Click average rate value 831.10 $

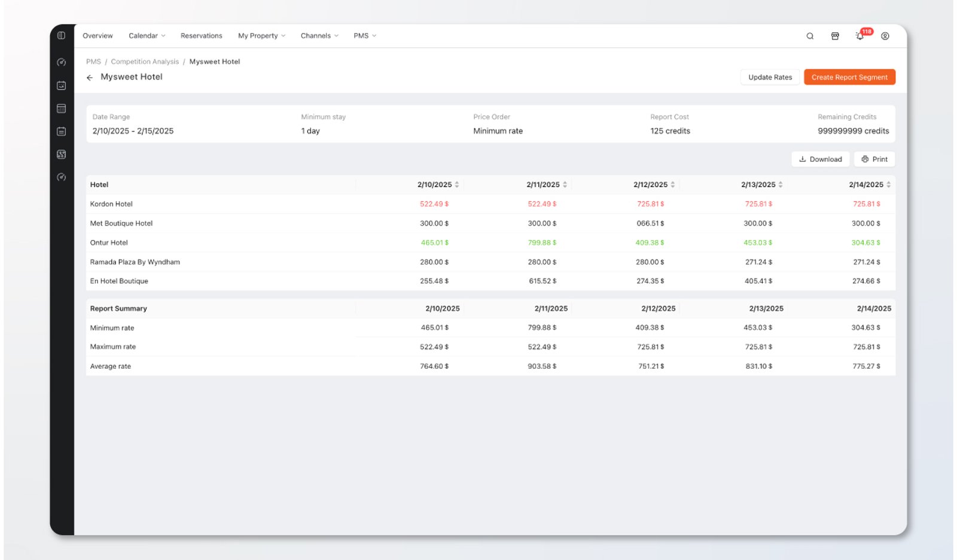point(758,366)
